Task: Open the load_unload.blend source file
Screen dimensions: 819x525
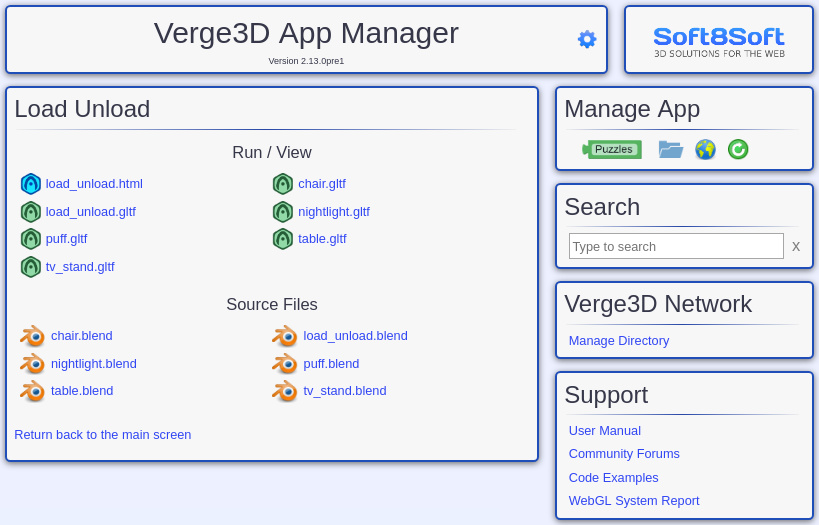Action: [355, 336]
